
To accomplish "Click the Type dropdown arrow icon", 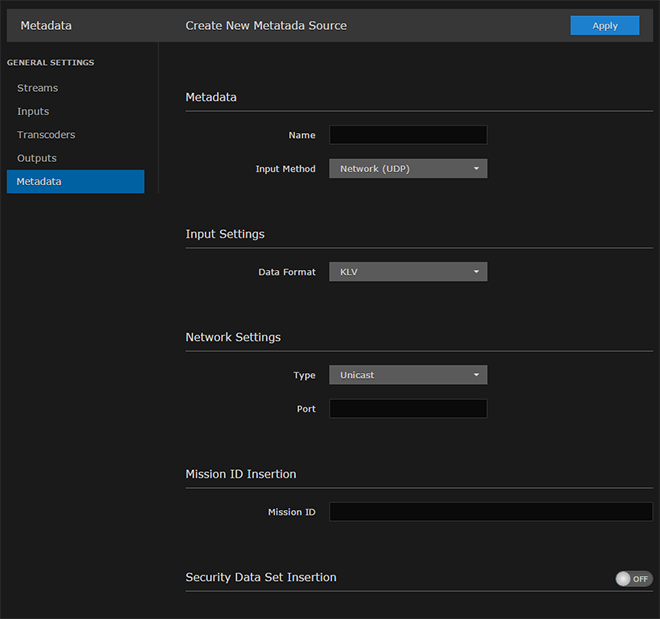I will (x=477, y=375).
